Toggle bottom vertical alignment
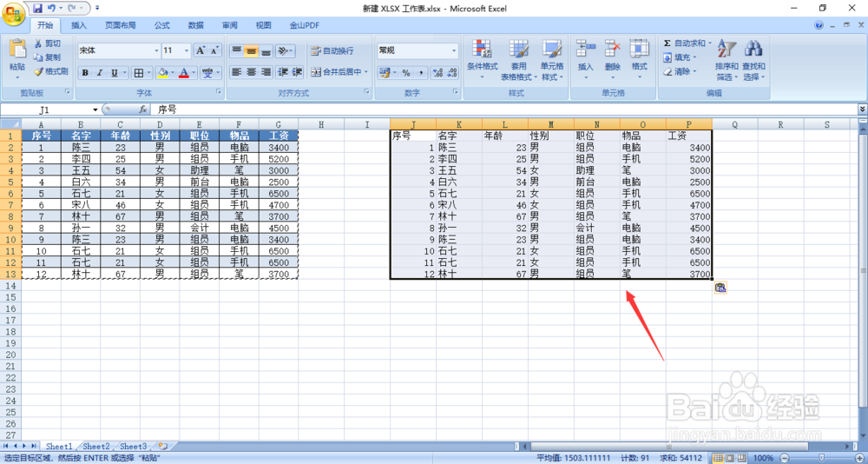 click(x=266, y=50)
